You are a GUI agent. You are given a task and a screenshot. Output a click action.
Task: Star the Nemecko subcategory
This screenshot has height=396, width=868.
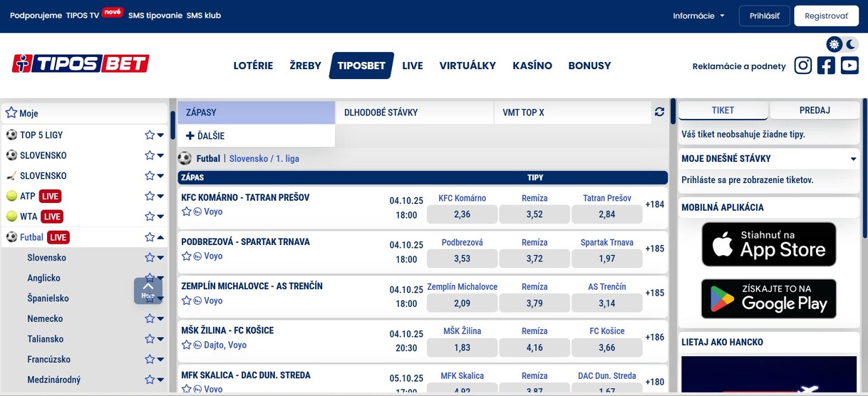click(x=149, y=318)
